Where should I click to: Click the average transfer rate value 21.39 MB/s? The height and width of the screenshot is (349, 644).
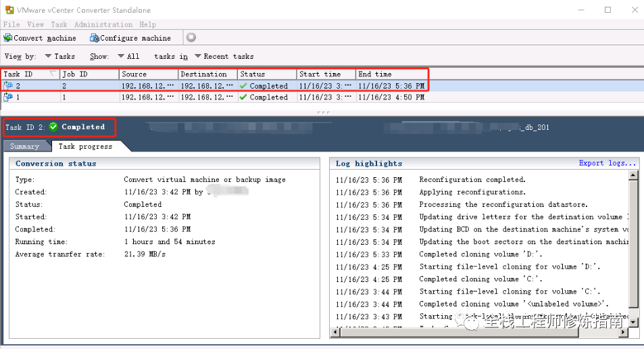145,254
